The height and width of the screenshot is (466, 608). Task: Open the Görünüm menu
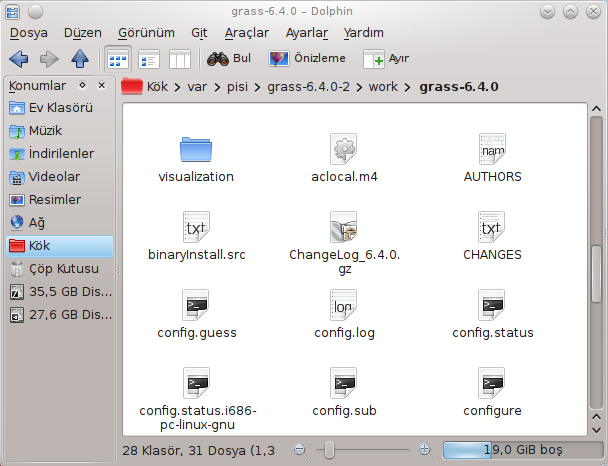point(146,33)
